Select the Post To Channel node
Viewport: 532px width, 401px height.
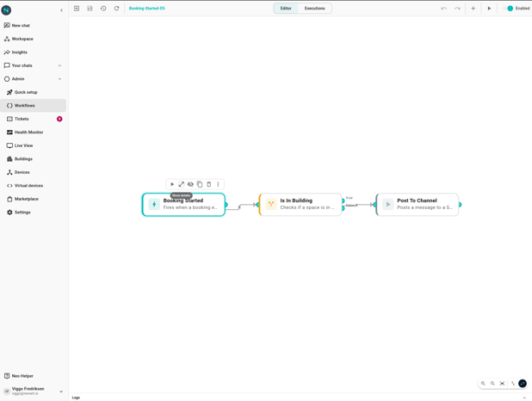[x=418, y=205]
